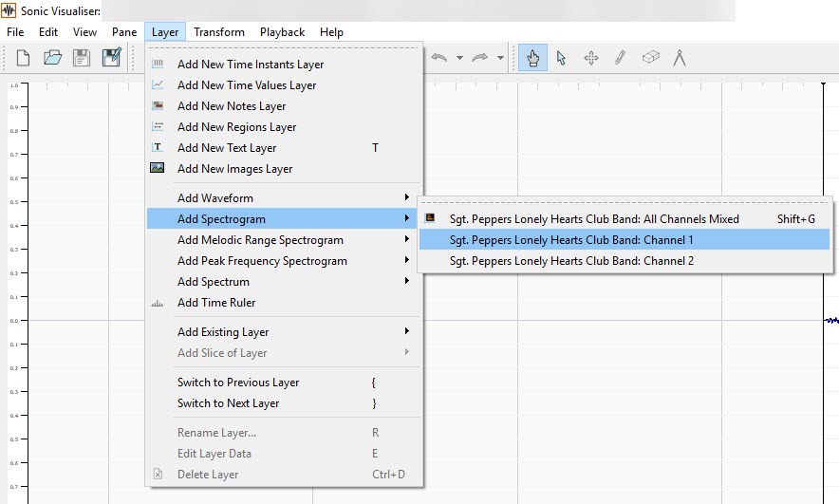This screenshot has width=839, height=504.
Task: Select the Edit move-cross tool
Action: pyautogui.click(x=590, y=58)
